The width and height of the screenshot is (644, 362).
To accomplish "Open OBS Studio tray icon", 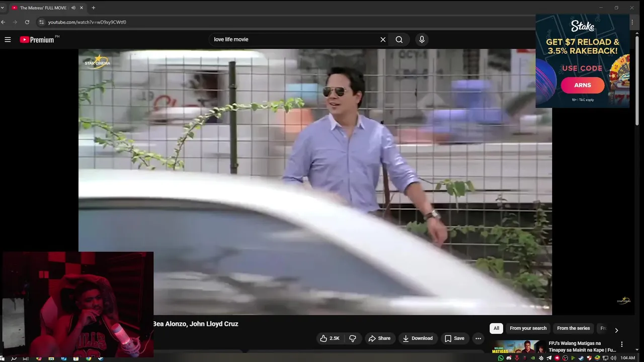I will click(565, 358).
